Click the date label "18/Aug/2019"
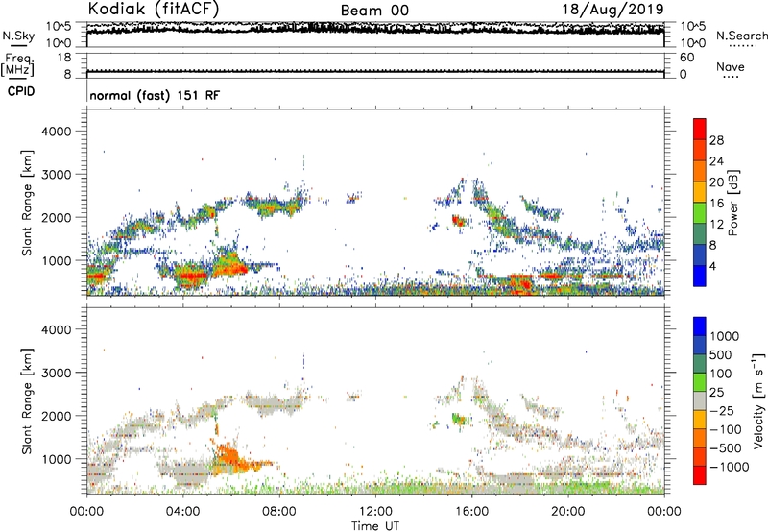This screenshot has width=768, height=532. tap(612, 9)
